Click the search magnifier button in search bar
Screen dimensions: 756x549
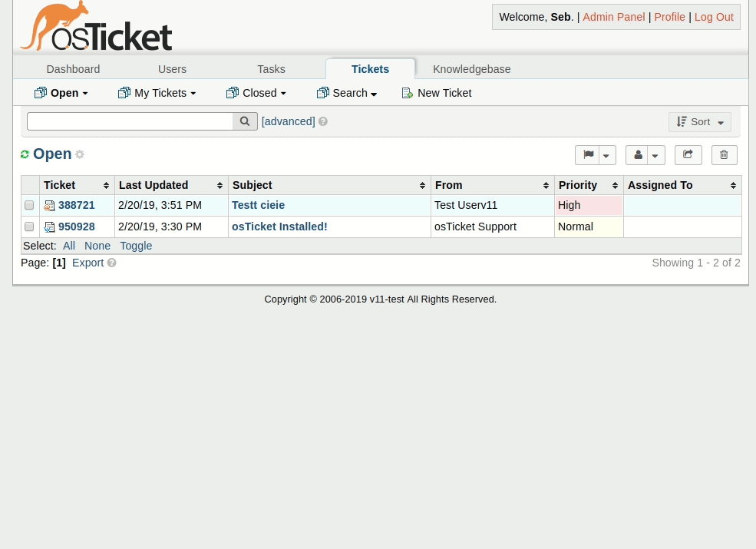(244, 121)
